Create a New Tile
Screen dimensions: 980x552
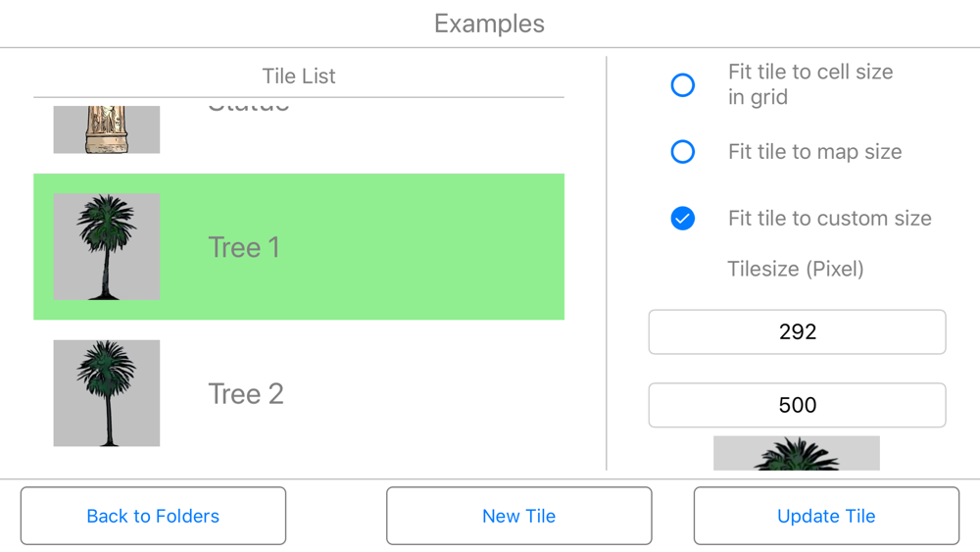point(518,516)
